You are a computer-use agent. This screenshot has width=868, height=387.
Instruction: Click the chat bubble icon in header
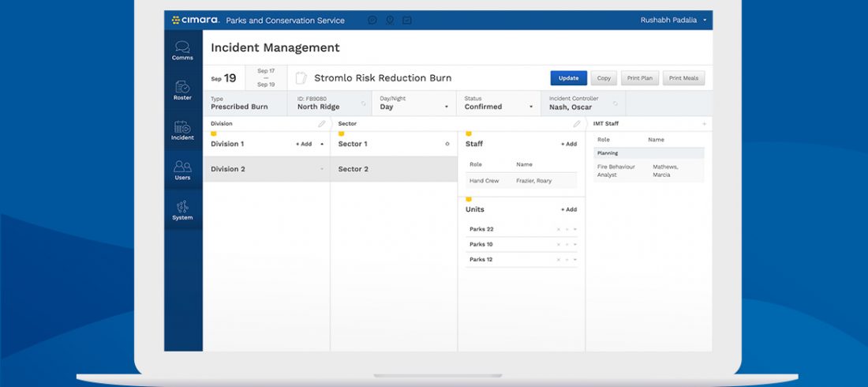(x=372, y=21)
